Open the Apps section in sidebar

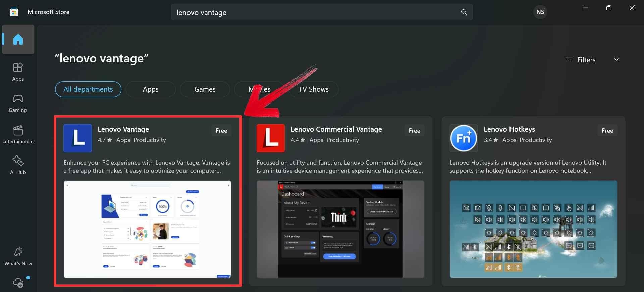tap(18, 72)
